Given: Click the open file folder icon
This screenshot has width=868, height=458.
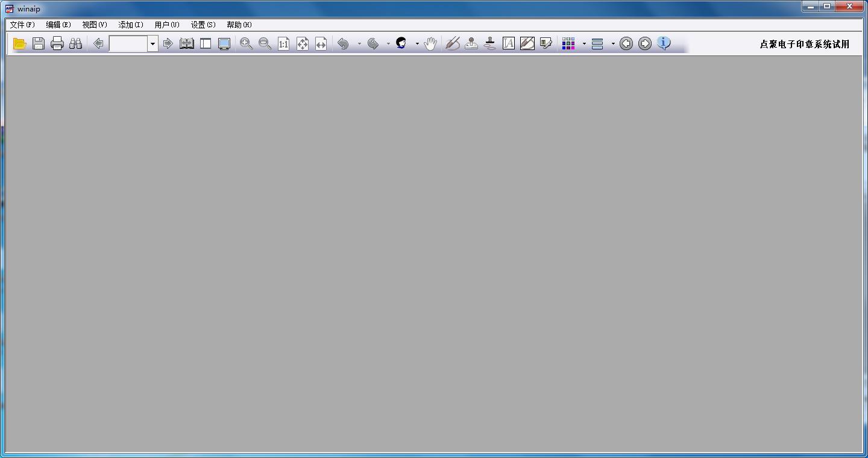Looking at the screenshot, I should (20, 43).
